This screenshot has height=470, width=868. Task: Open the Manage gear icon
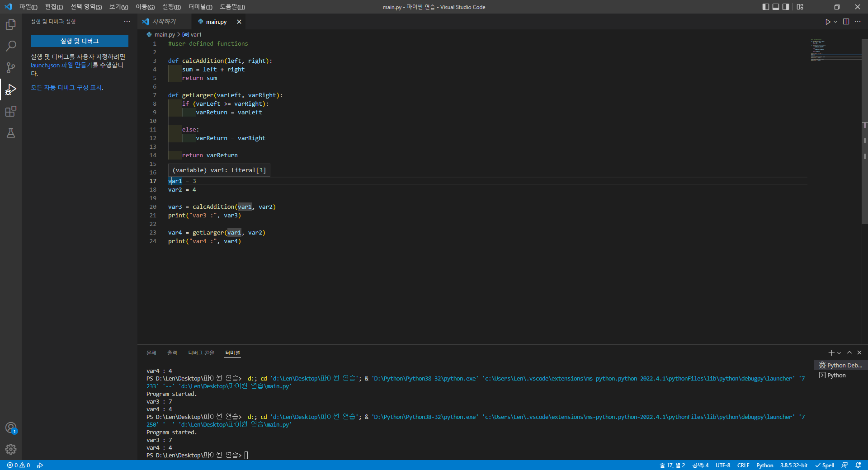(x=11, y=449)
